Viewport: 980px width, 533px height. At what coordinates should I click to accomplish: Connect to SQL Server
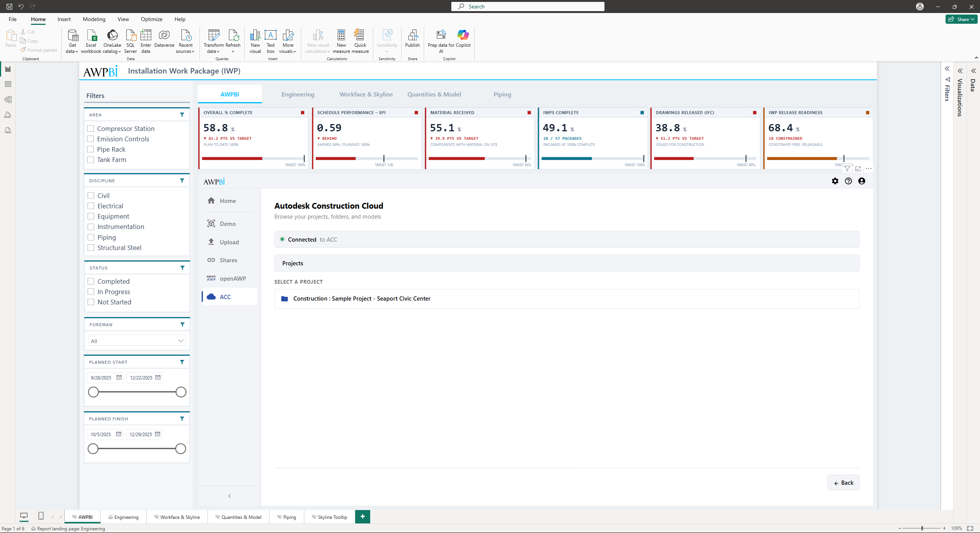pyautogui.click(x=131, y=41)
